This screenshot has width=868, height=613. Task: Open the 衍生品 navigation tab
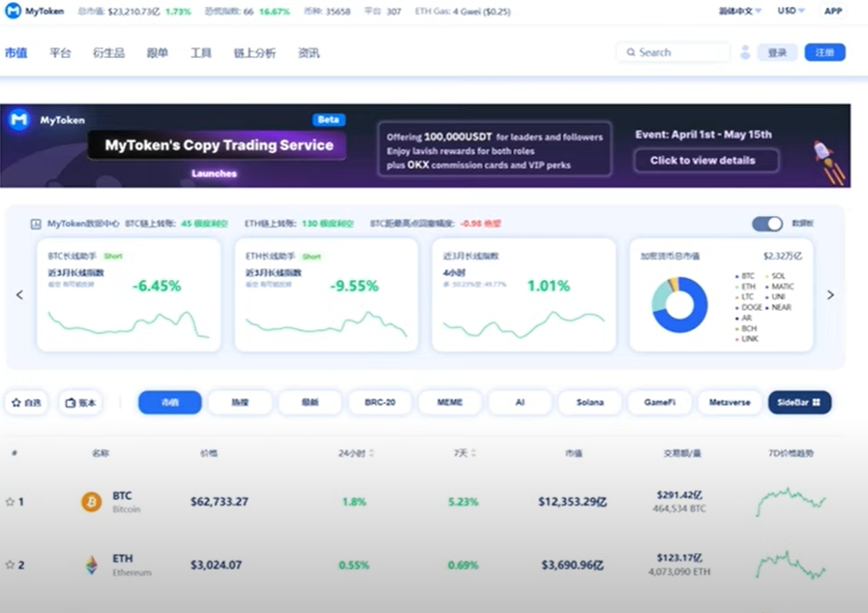click(108, 52)
